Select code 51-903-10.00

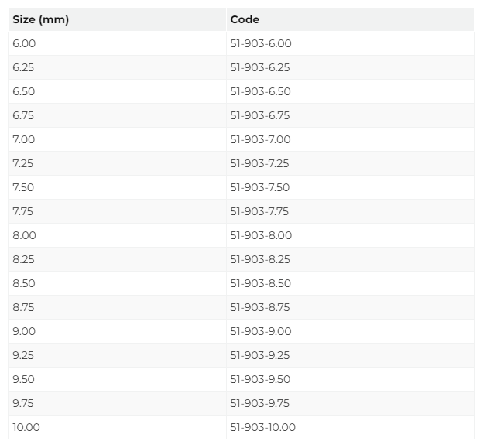tap(263, 427)
